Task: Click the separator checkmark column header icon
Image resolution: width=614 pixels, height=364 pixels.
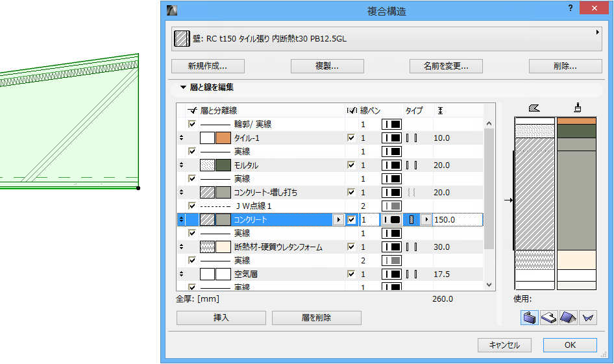Action: click(x=192, y=110)
